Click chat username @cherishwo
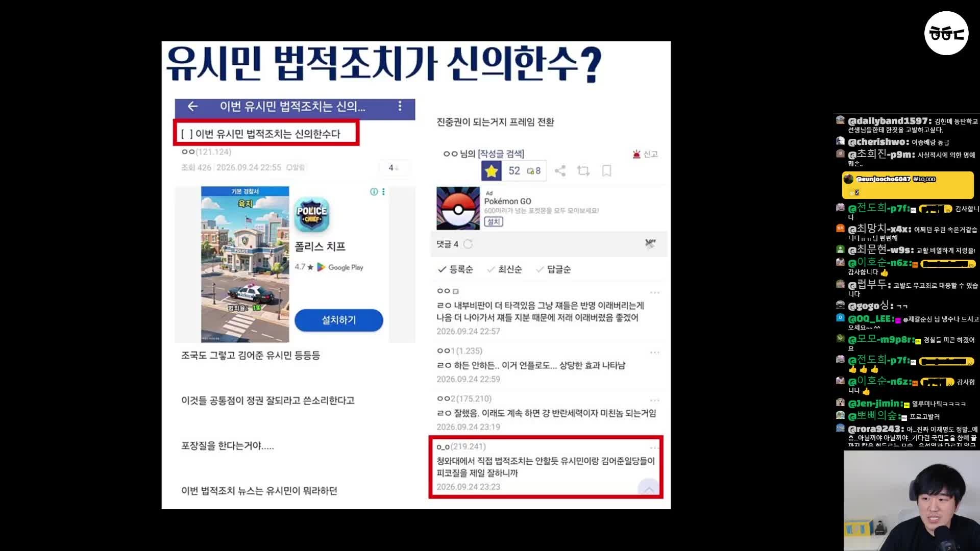This screenshot has width=980, height=551. coord(878,142)
